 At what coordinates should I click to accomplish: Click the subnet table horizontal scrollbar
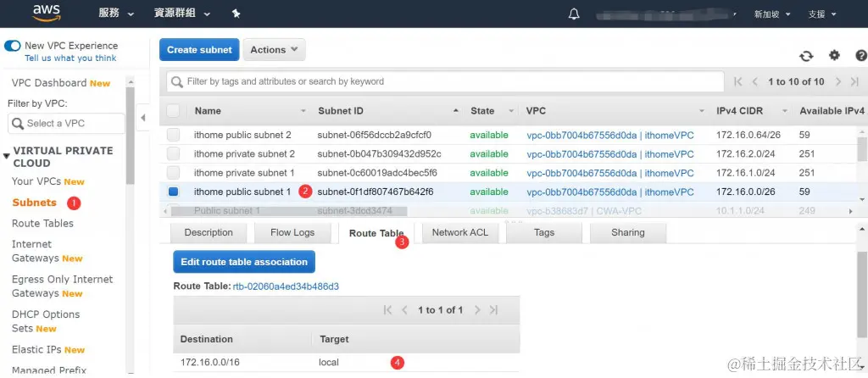[x=289, y=211]
